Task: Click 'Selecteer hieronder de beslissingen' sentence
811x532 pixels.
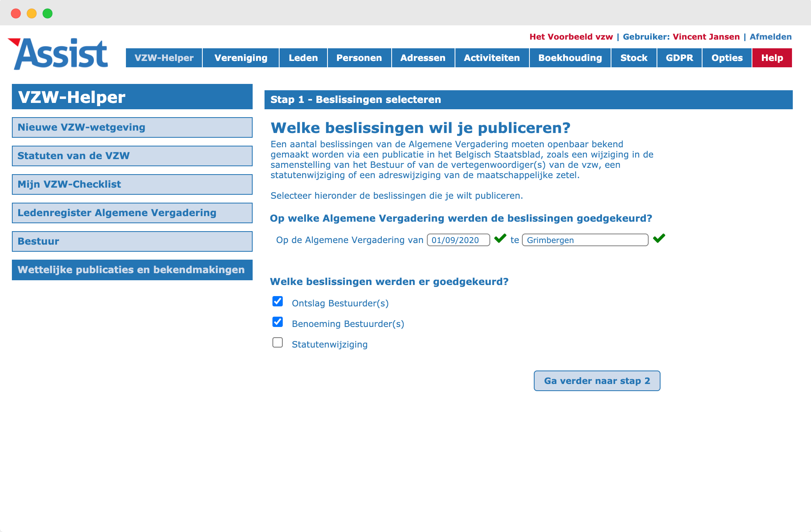Action: click(397, 196)
